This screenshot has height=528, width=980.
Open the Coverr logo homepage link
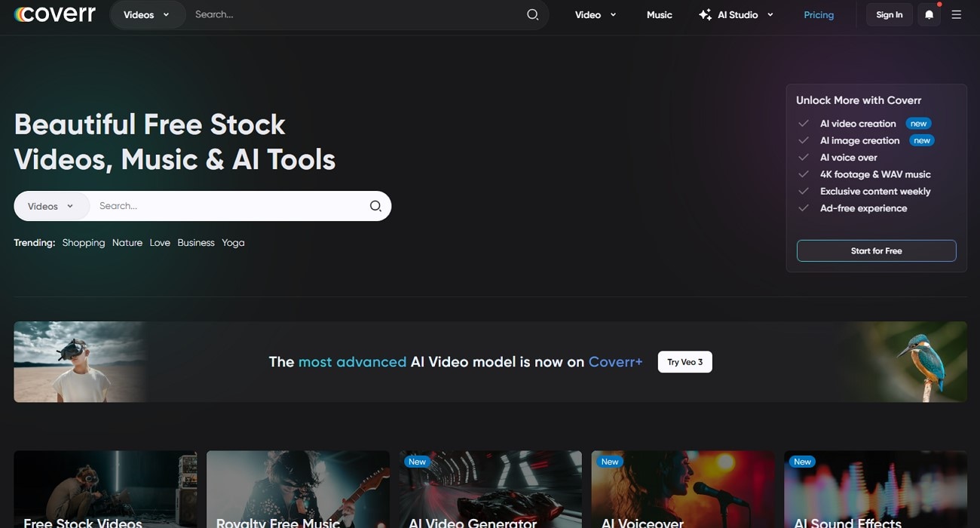[x=55, y=14]
